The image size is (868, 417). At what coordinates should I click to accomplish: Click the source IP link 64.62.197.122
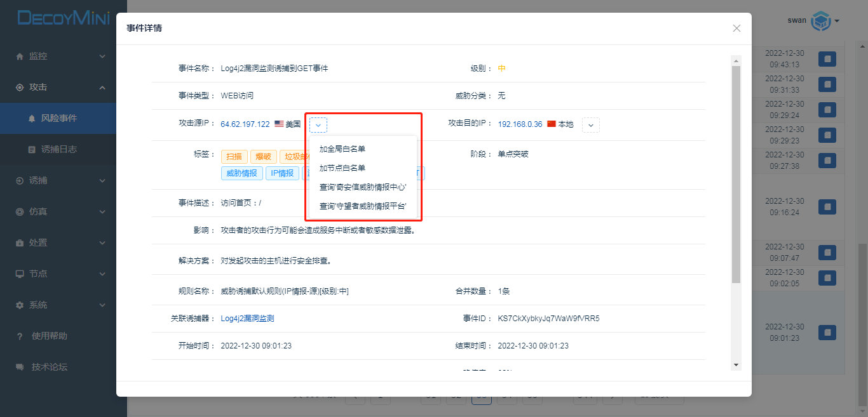pyautogui.click(x=245, y=124)
